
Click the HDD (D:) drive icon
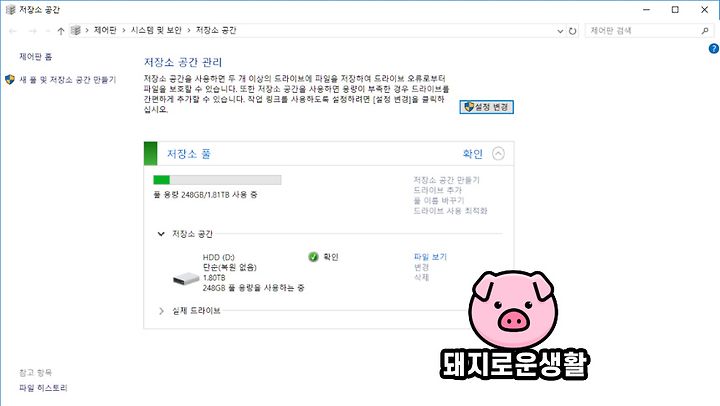click(186, 278)
